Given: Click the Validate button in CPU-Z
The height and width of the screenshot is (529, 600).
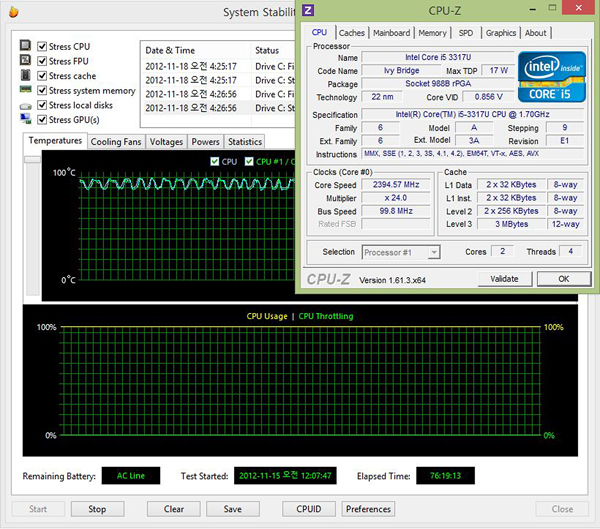Looking at the screenshot, I should tap(504, 279).
